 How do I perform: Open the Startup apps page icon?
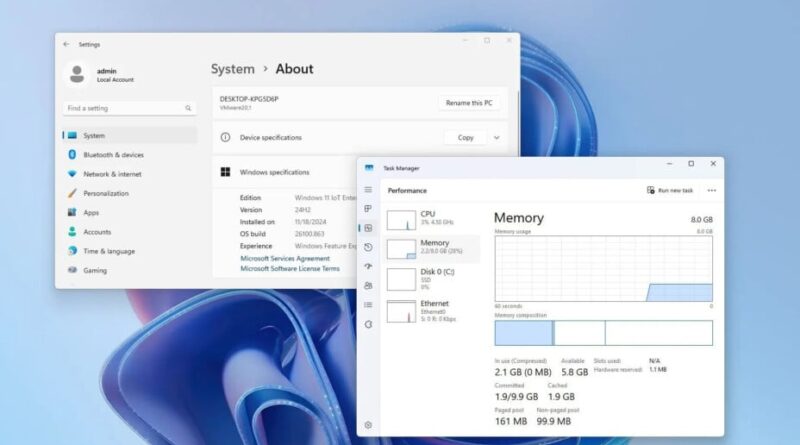click(x=368, y=266)
